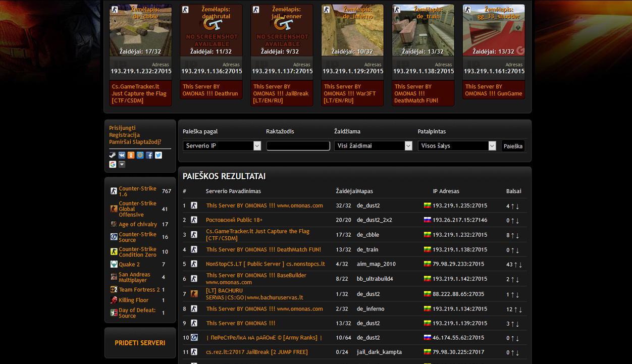Viewport: 632px width, 364px height.
Task: Sign in with the Facebook icon
Action: tap(149, 155)
